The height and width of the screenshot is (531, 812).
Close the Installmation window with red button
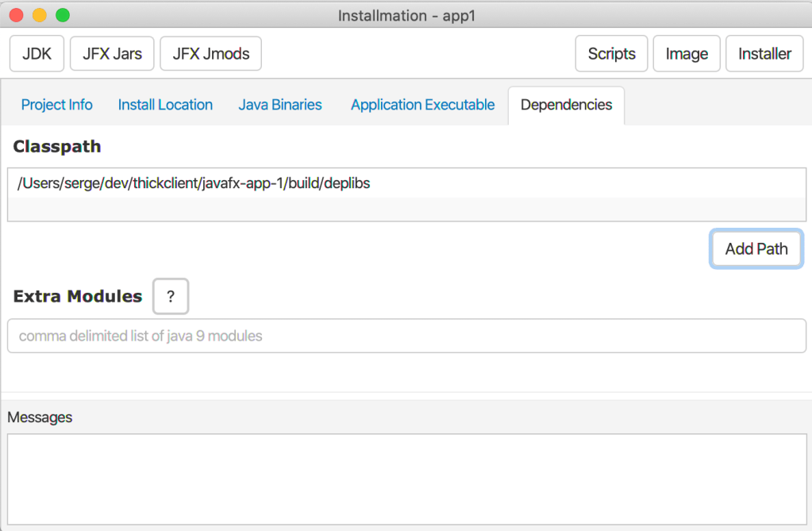[16, 15]
